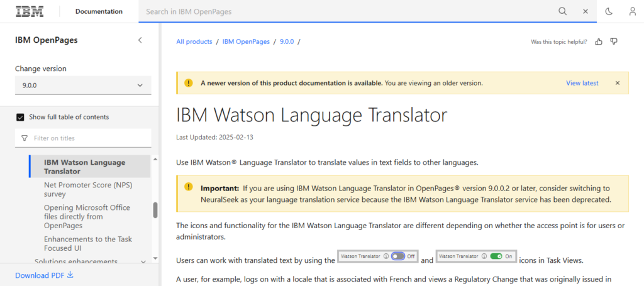Open the user profile icon
The width and height of the screenshot is (644, 286).
633,11
